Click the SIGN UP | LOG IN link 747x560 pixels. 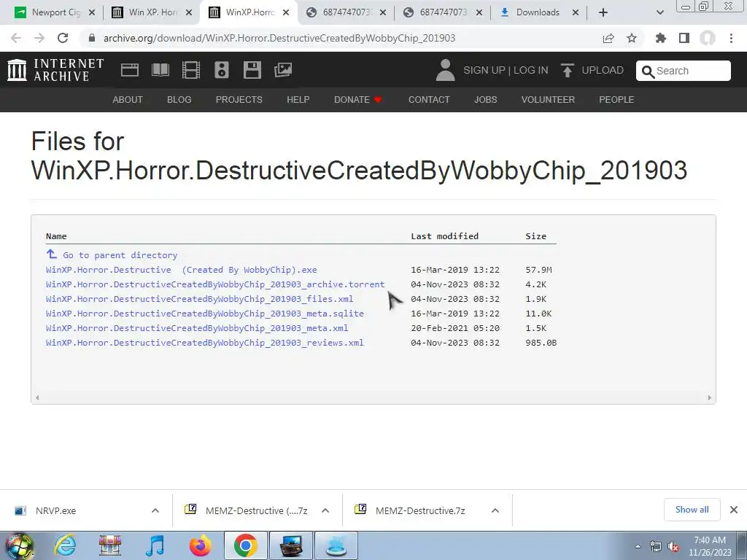click(506, 70)
